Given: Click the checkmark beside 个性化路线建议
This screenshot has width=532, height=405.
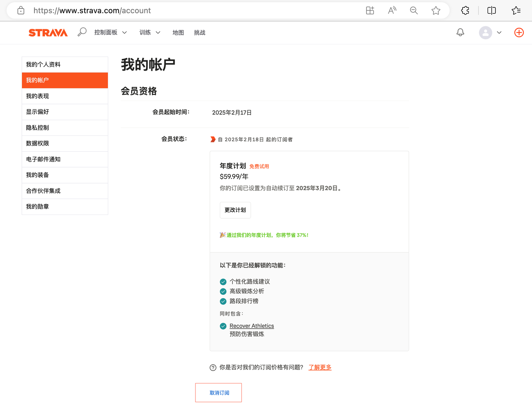Looking at the screenshot, I should click(223, 281).
